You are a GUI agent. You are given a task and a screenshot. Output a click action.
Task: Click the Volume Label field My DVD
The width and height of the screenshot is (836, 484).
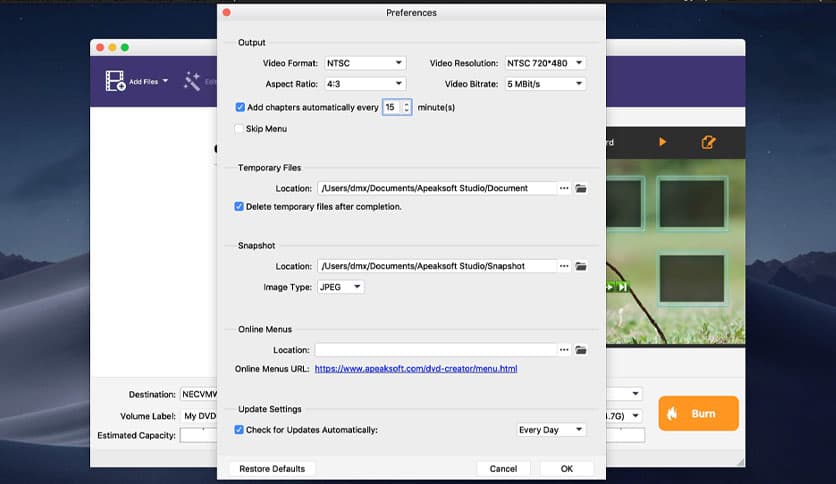pos(199,416)
